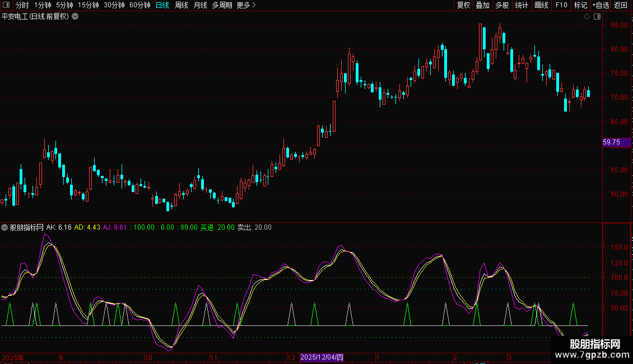Select the 日线 daily chart tab
633x364 pixels.
point(162,5)
